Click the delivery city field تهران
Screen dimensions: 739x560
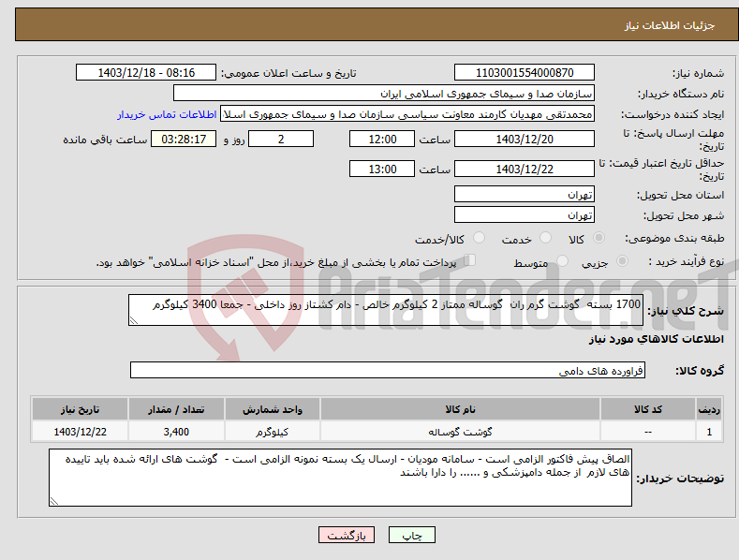[x=525, y=215]
